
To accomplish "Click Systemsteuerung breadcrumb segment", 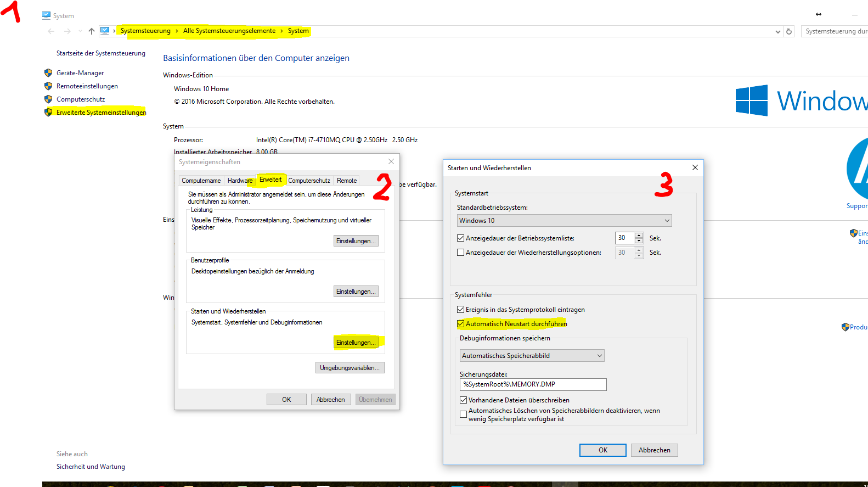I will click(x=145, y=31).
